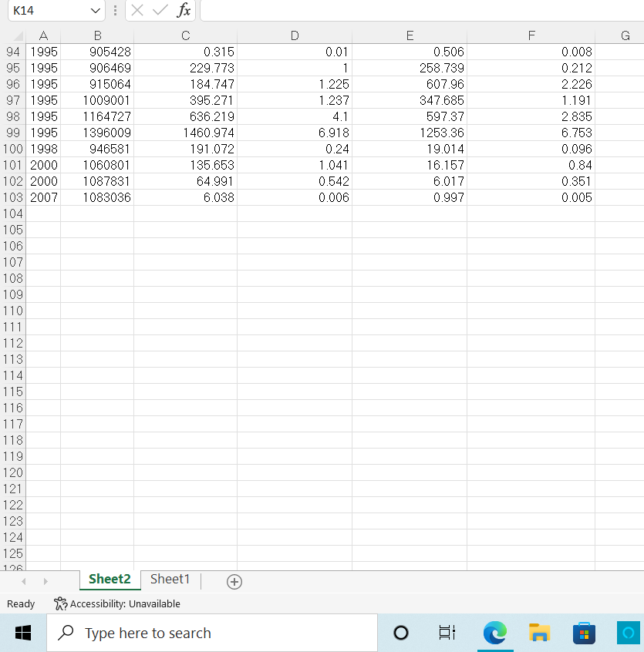The width and height of the screenshot is (644, 652).
Task: Click the Insert Function (fx) icon
Action: (x=183, y=12)
